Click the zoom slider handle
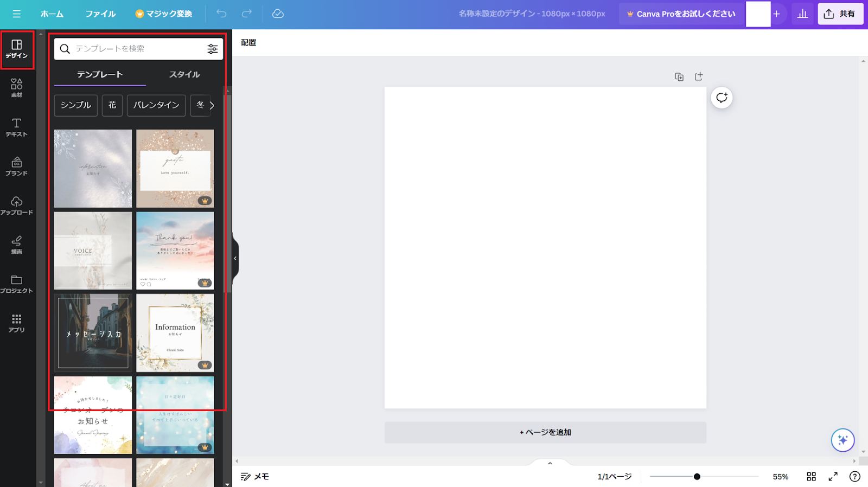Viewport: 868px width, 487px height. pos(697,476)
